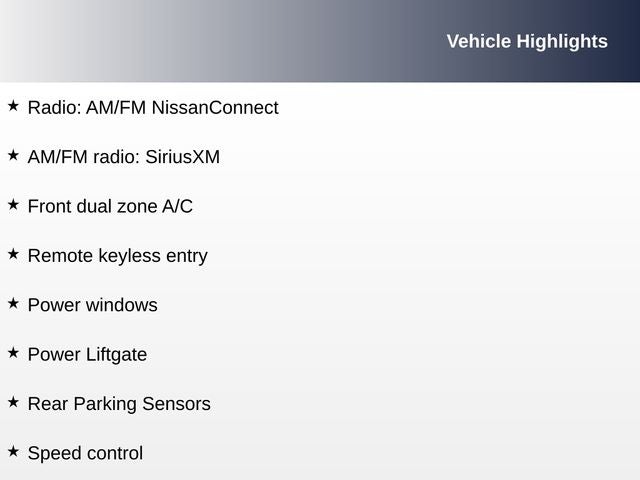Click the word SiriusXM

click(182, 157)
